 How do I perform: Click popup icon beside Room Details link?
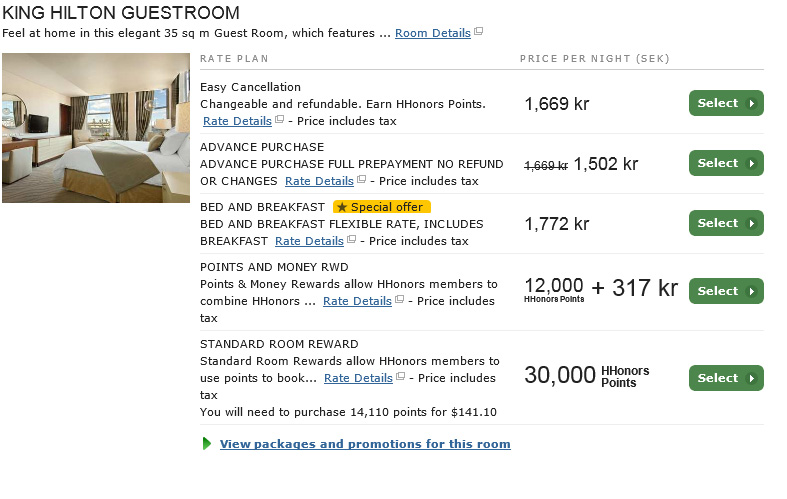[479, 33]
